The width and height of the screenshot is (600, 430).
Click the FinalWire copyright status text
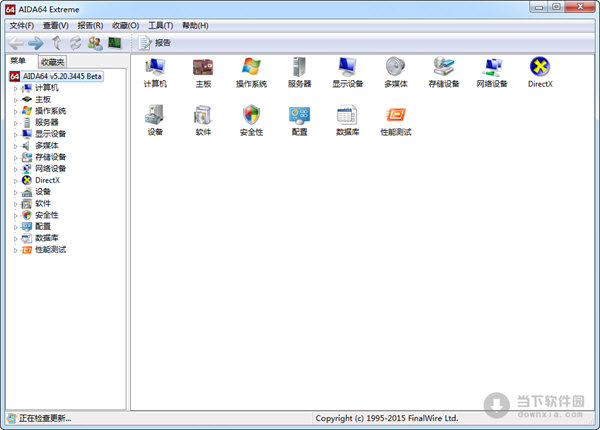386,418
